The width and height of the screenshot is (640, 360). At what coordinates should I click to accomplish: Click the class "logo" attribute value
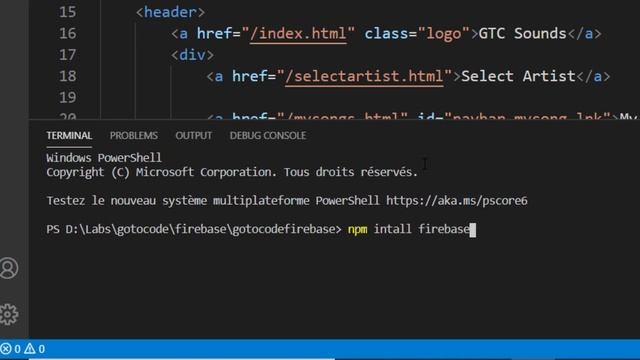(x=444, y=33)
